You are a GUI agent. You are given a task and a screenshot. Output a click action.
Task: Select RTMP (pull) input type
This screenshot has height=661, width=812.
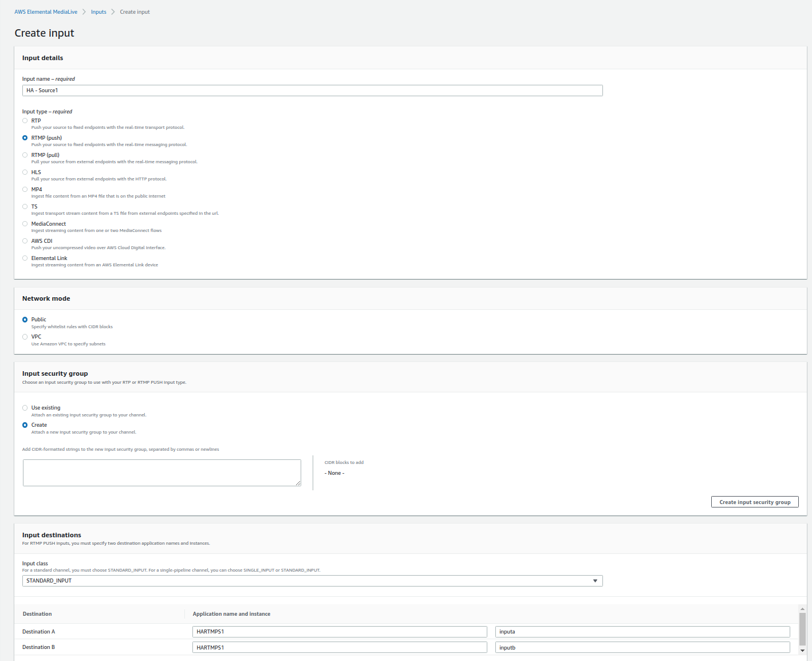[25, 155]
